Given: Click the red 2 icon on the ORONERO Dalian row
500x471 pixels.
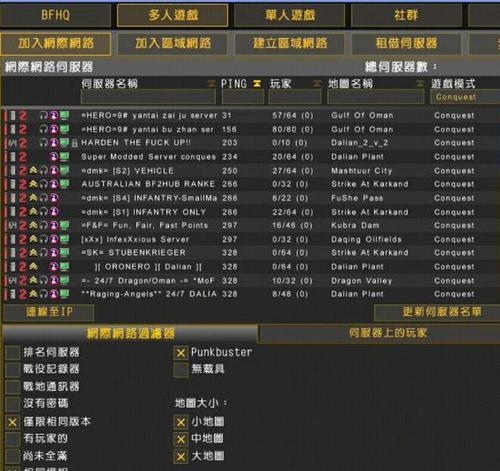Looking at the screenshot, I should [x=23, y=267].
